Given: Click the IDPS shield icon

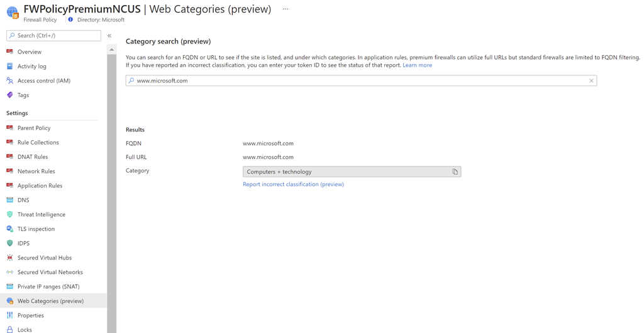Looking at the screenshot, I should [10, 243].
